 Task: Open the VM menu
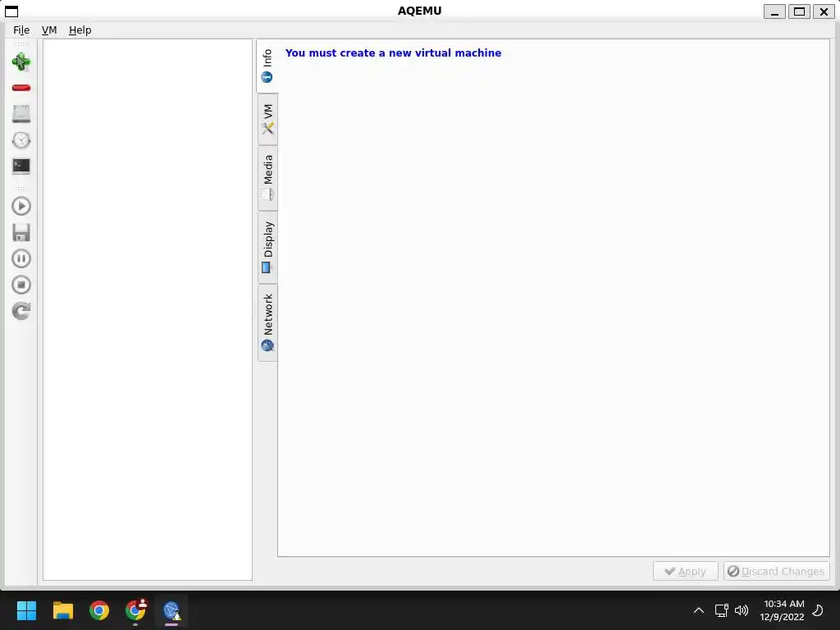click(49, 30)
